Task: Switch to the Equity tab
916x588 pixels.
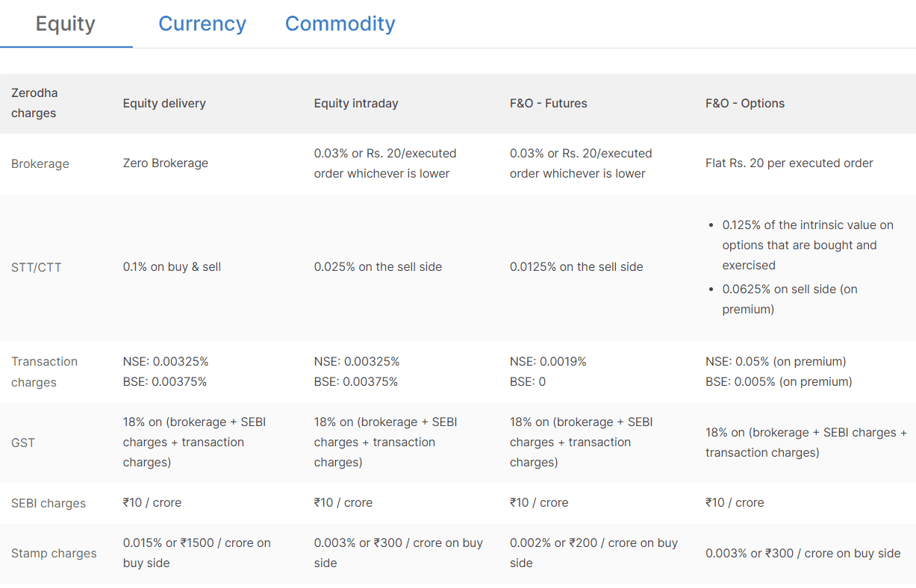Action: pos(66,24)
